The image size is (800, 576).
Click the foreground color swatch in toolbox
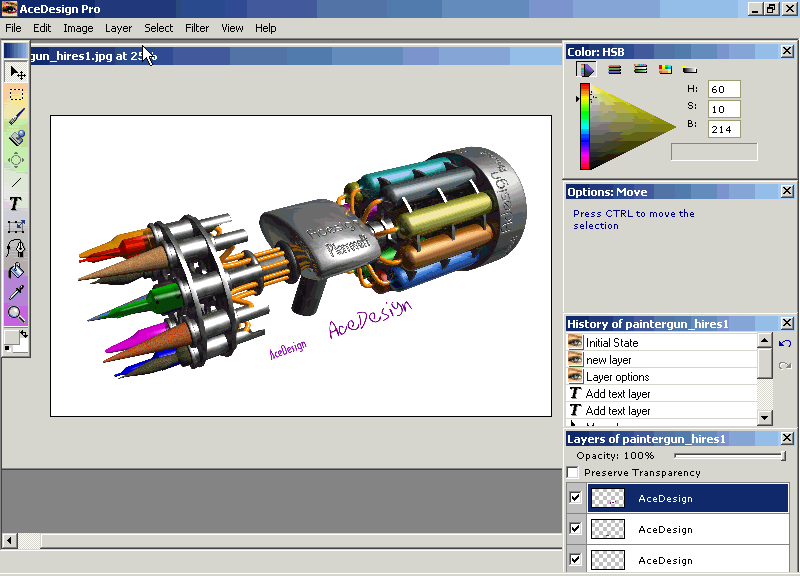[11, 337]
